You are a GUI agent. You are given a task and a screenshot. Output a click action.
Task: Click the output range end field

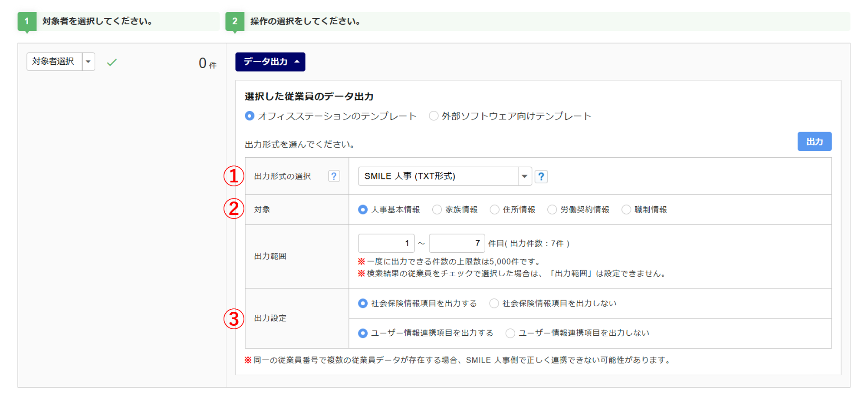coord(457,243)
